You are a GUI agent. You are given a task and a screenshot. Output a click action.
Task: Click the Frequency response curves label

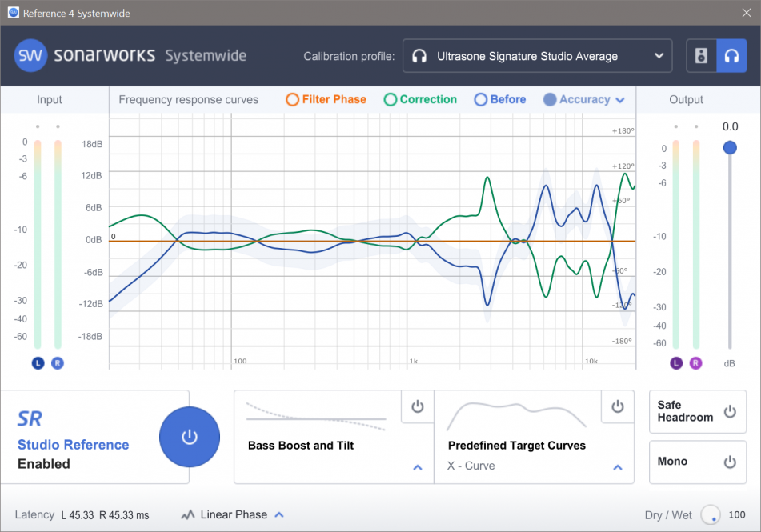(x=188, y=99)
